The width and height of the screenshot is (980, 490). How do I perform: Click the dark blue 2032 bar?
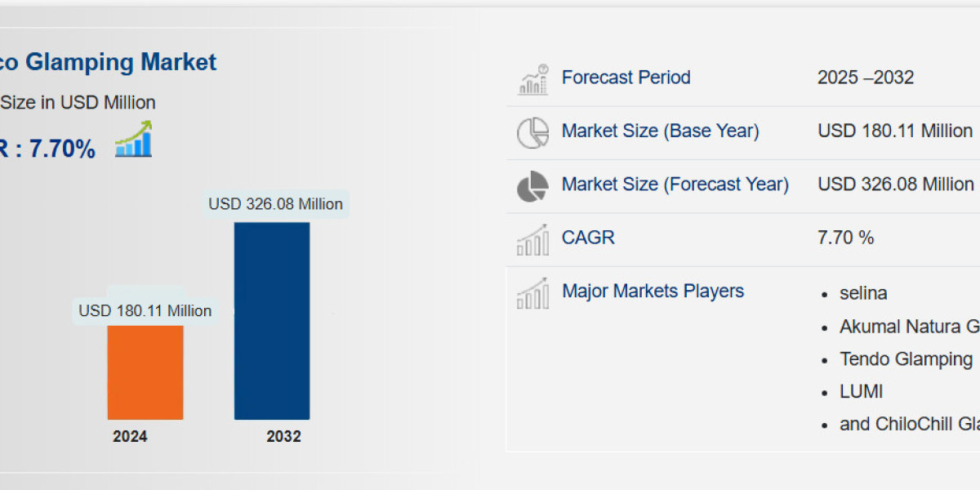click(x=272, y=320)
